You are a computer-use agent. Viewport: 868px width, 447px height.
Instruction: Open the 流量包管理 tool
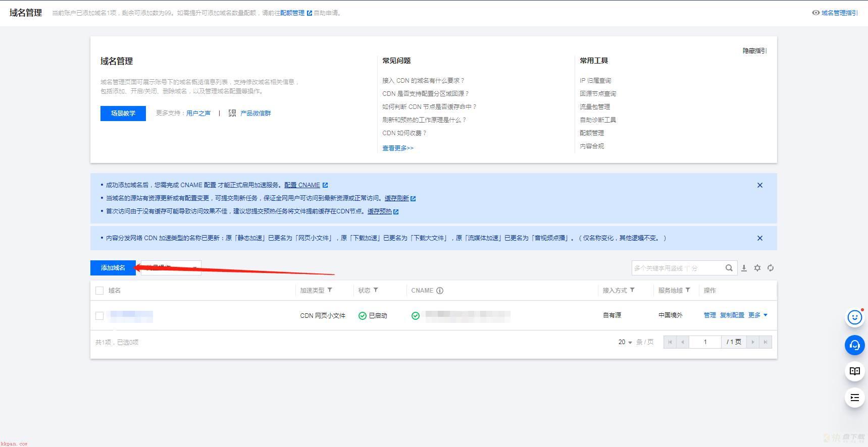coord(595,107)
